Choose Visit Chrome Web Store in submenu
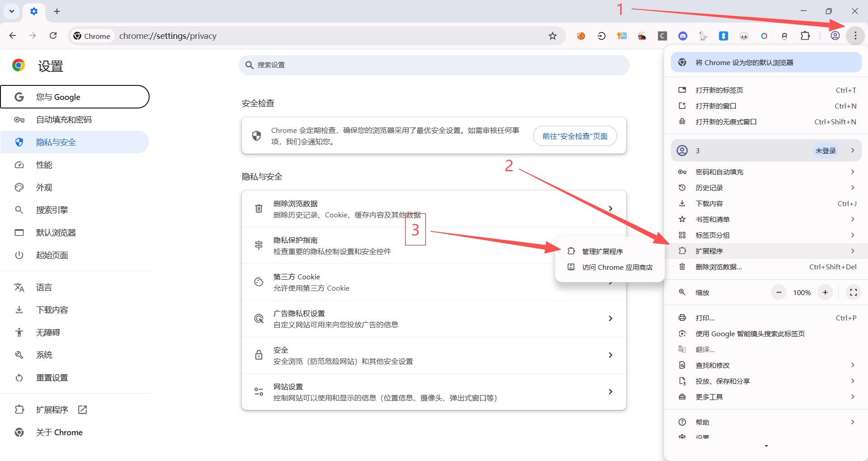The height and width of the screenshot is (461, 868). (609, 267)
